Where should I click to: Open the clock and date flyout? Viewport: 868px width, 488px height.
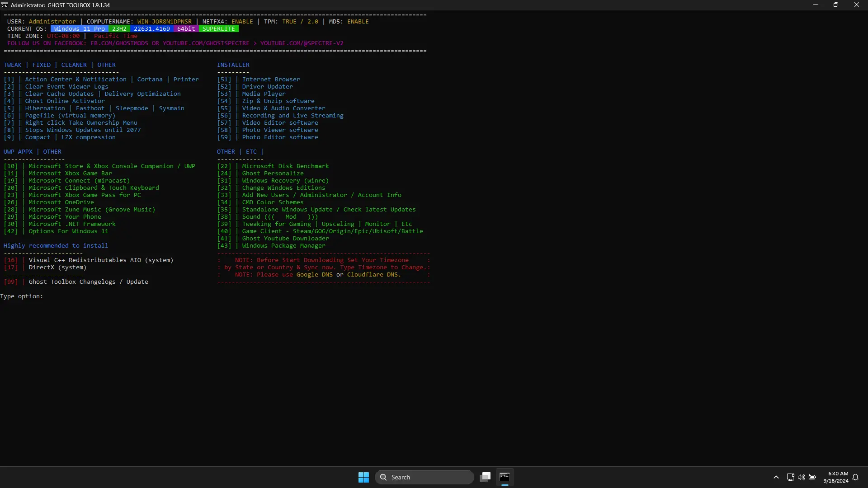[836, 477]
